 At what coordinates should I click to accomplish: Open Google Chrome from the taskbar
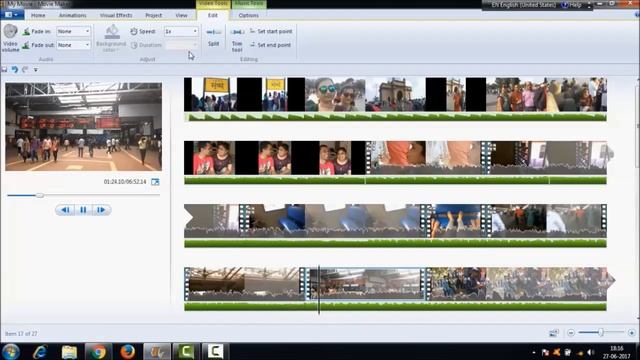pyautogui.click(x=98, y=351)
